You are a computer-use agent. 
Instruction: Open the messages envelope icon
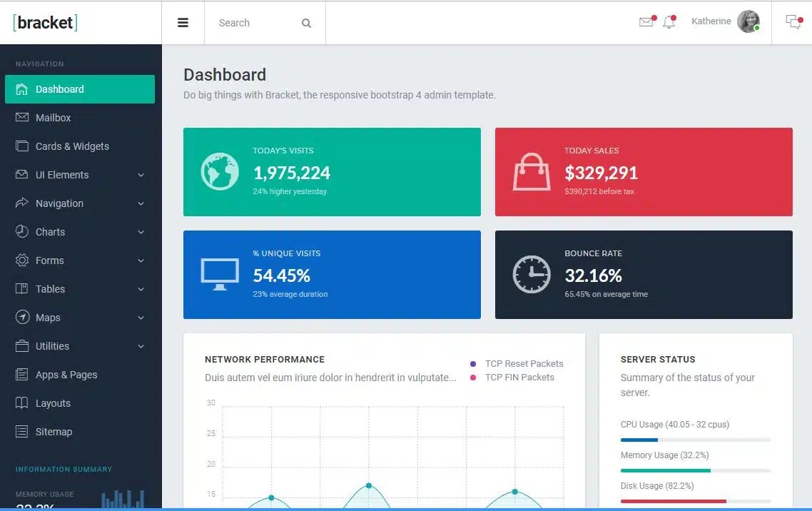[x=644, y=22]
